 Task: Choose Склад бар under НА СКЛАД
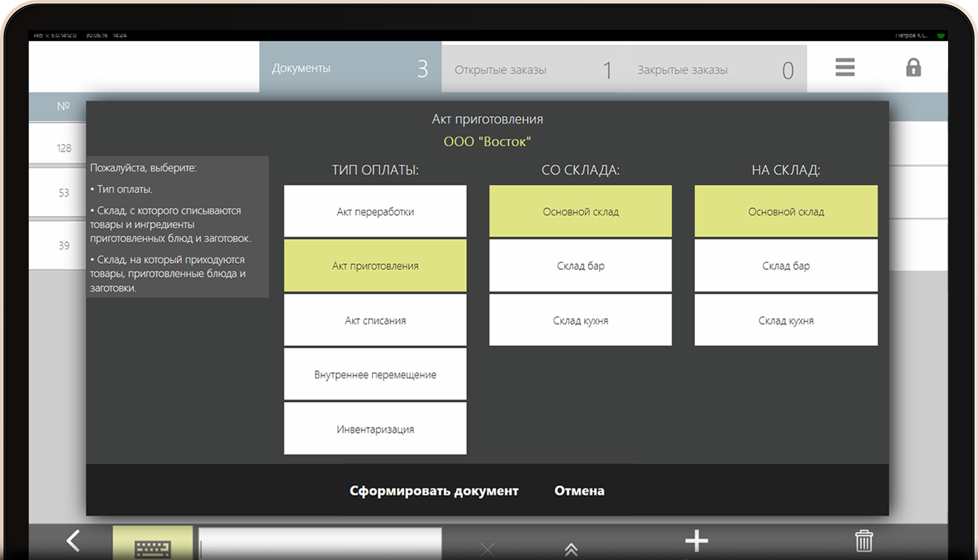(786, 265)
